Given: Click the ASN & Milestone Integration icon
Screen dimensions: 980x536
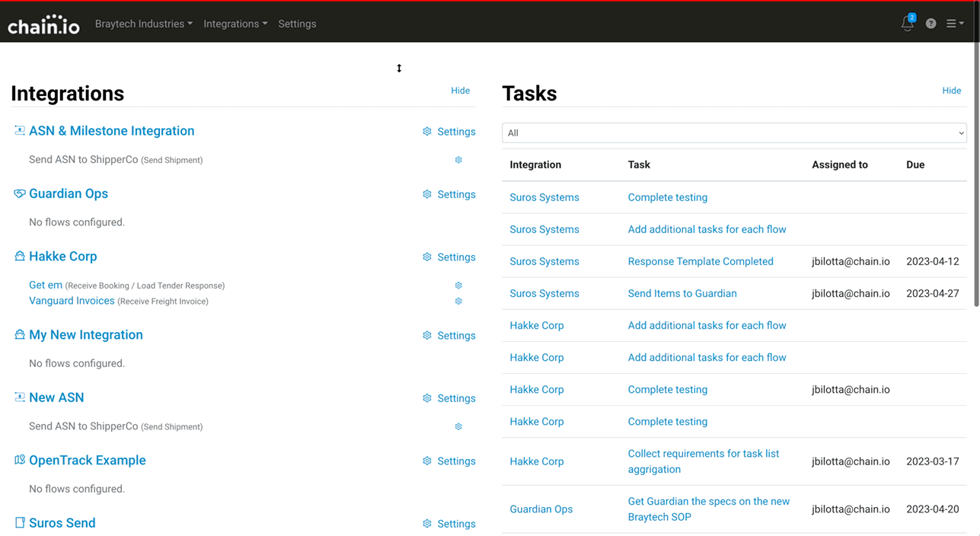Looking at the screenshot, I should point(20,130).
